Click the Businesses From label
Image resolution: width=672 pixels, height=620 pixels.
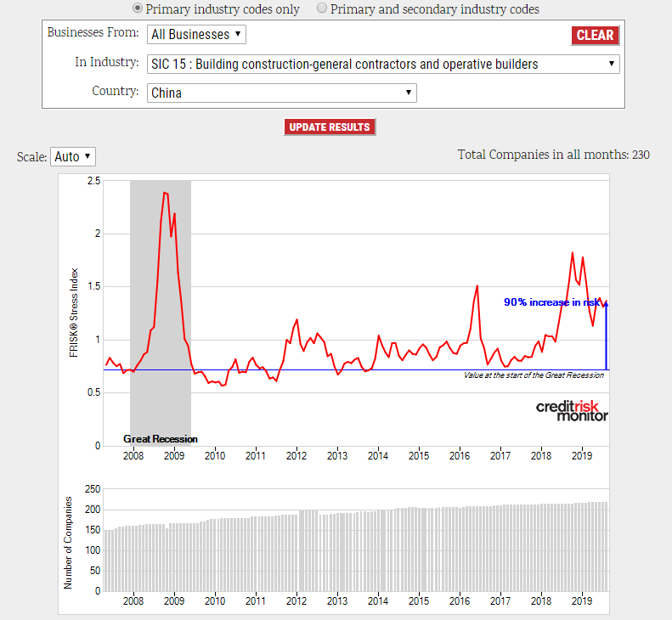[93, 32]
